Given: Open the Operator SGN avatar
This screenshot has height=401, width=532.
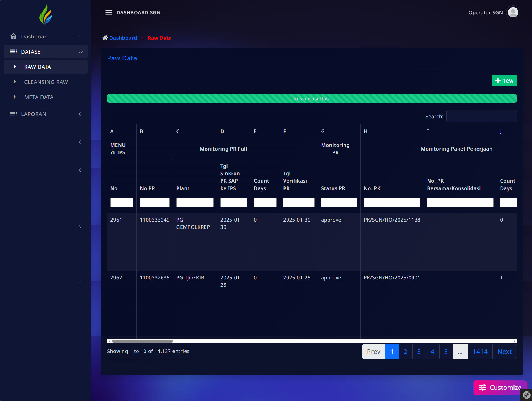Looking at the screenshot, I should tap(513, 12).
